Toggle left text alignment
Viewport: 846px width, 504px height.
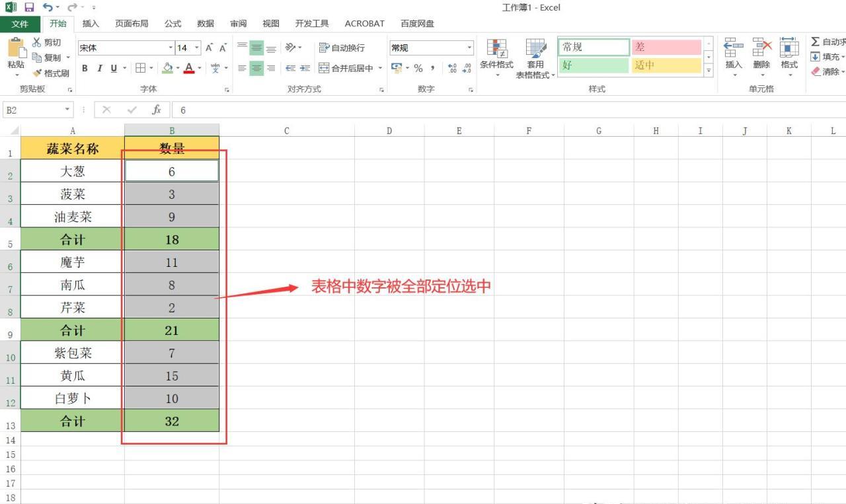point(243,68)
